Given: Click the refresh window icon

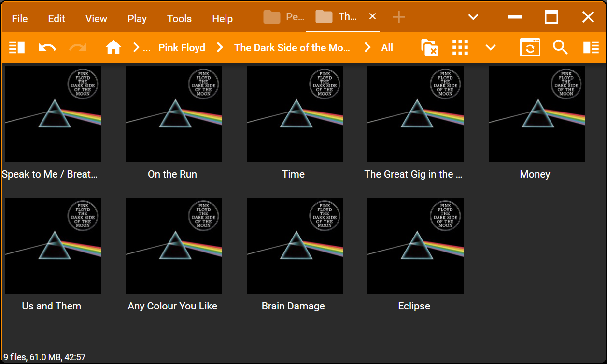Looking at the screenshot, I should [x=530, y=47].
